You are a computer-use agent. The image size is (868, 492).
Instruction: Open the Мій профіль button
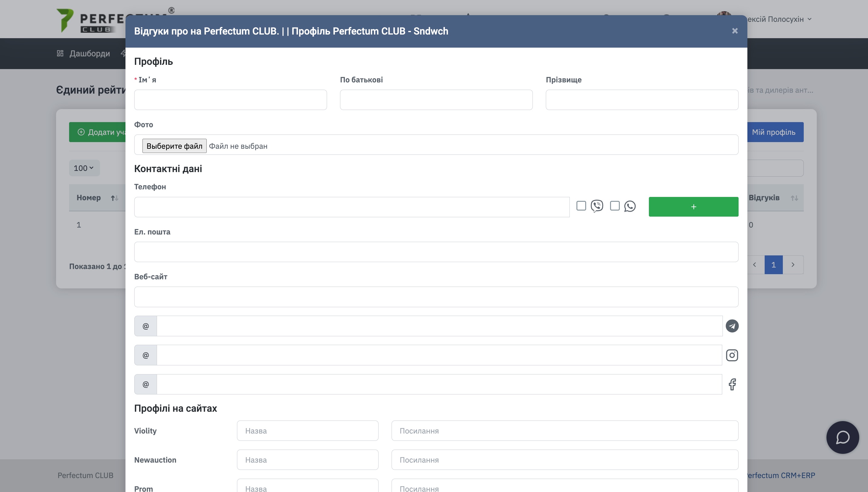tap(773, 132)
